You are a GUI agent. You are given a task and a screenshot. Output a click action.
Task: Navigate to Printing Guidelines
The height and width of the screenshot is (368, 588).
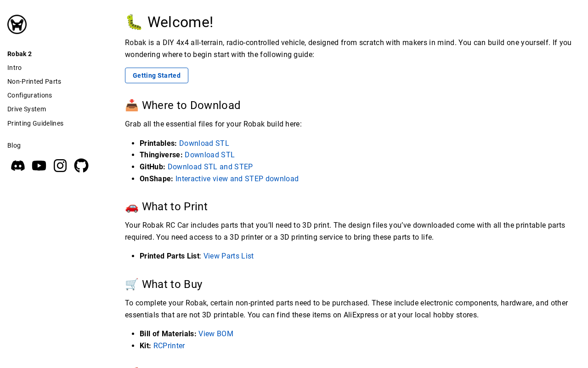(35, 123)
